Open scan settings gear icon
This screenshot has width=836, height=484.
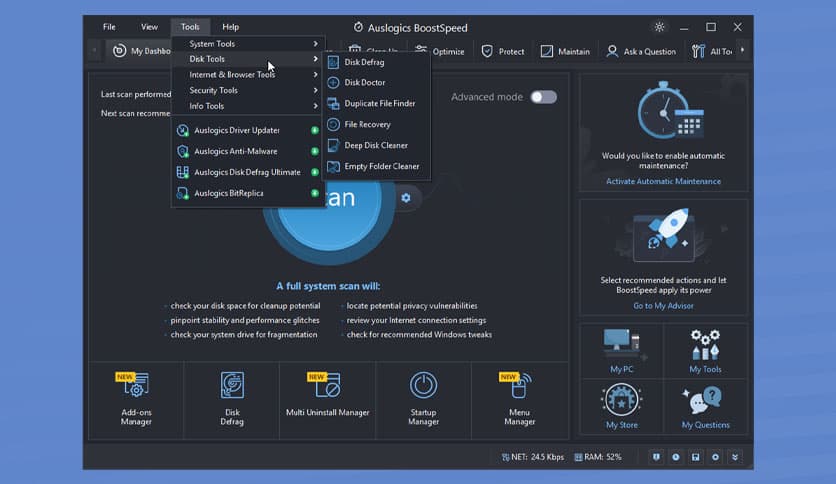tap(406, 198)
